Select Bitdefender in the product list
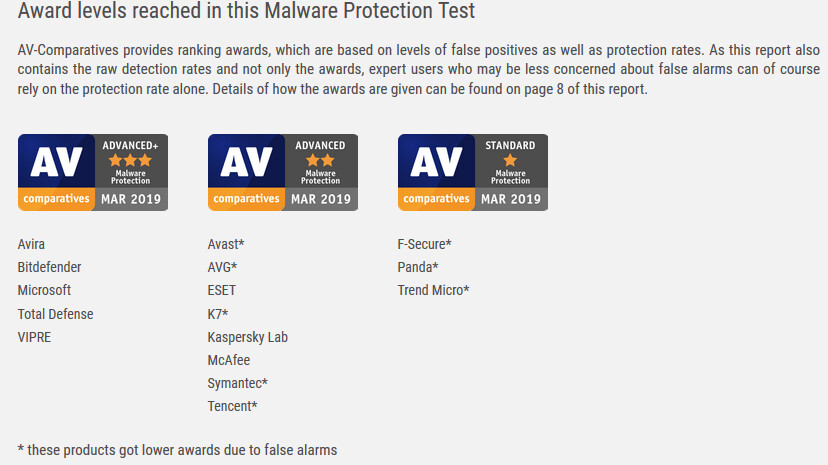Screen dimensions: 828x465 pyautogui.click(x=49, y=267)
